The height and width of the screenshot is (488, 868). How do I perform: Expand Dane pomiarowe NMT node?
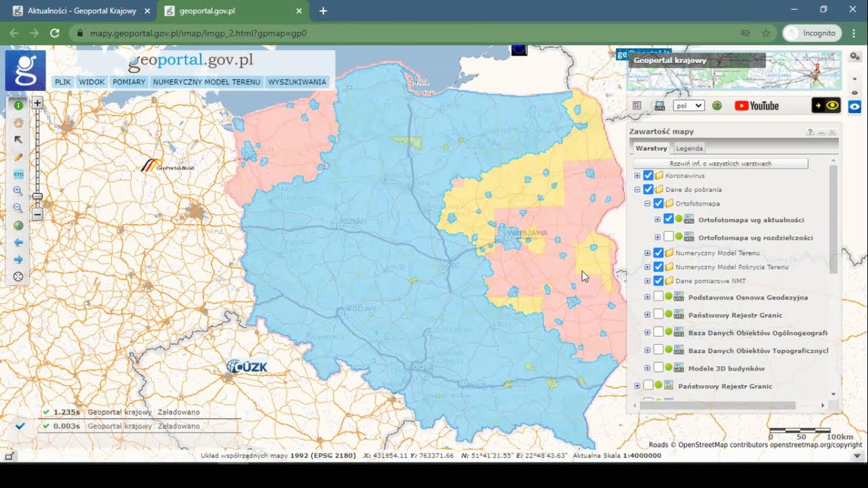[x=648, y=281]
